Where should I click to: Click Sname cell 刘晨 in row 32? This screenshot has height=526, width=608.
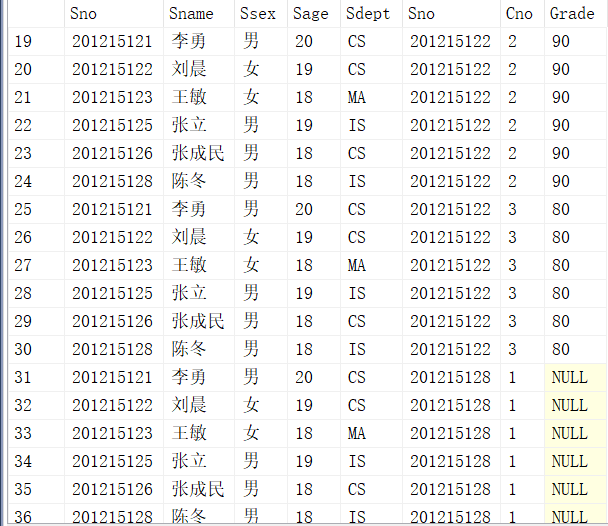(x=199, y=405)
